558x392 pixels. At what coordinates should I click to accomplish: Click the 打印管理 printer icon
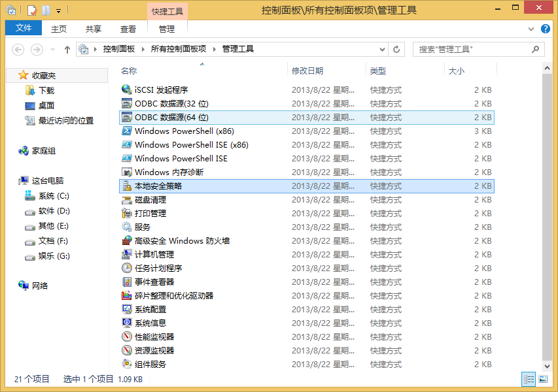(x=126, y=213)
